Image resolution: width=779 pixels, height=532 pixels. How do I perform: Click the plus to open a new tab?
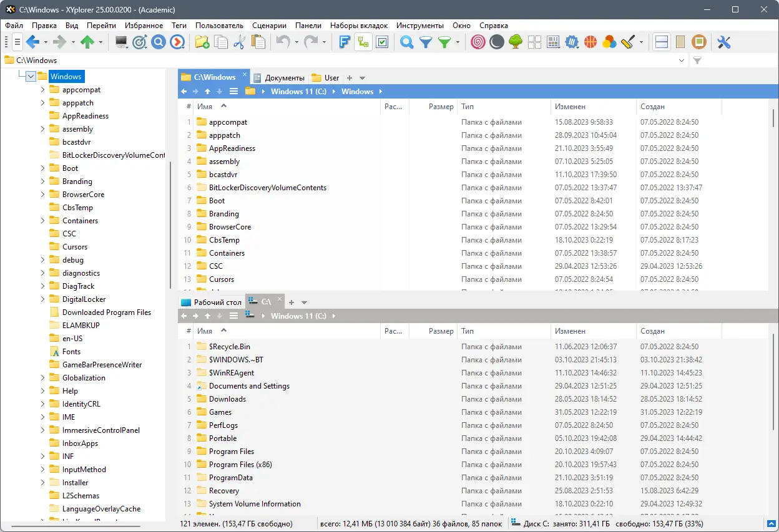pyautogui.click(x=348, y=77)
